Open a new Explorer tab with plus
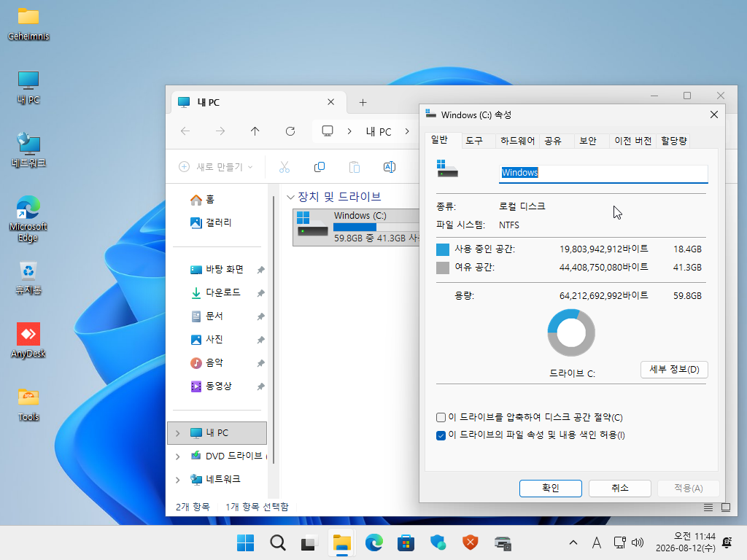 pyautogui.click(x=363, y=102)
